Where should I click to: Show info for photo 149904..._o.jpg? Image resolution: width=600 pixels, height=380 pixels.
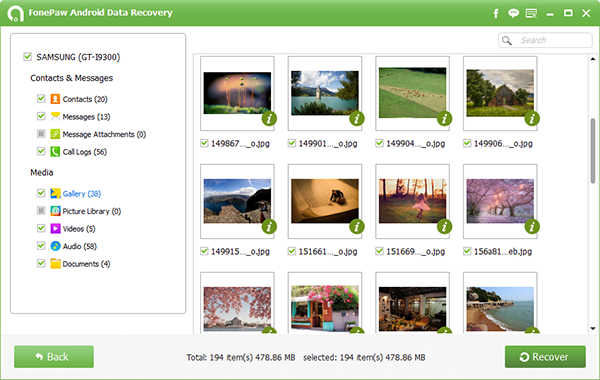[444, 119]
